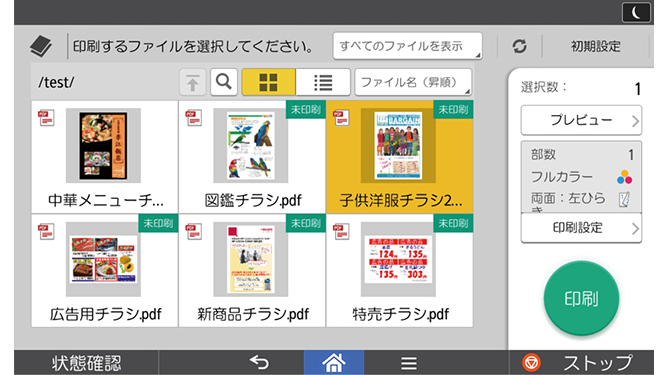Tap the sleep mode moon icon

(636, 12)
